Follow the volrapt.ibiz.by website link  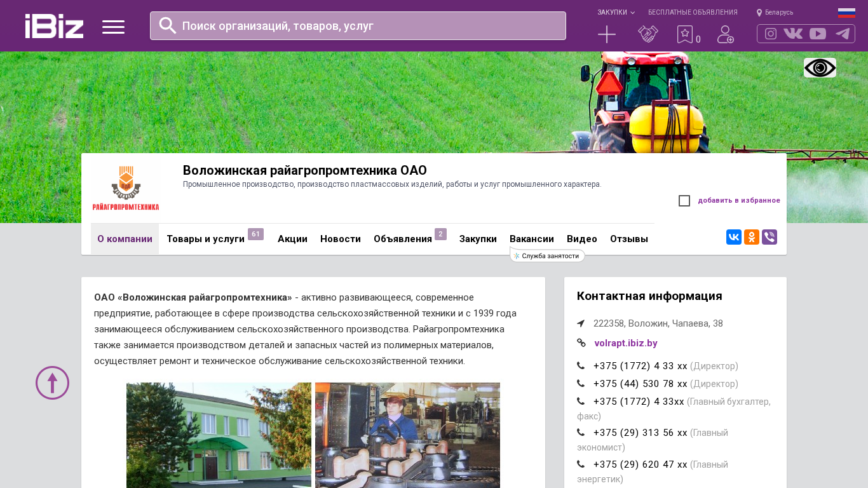pyautogui.click(x=626, y=343)
